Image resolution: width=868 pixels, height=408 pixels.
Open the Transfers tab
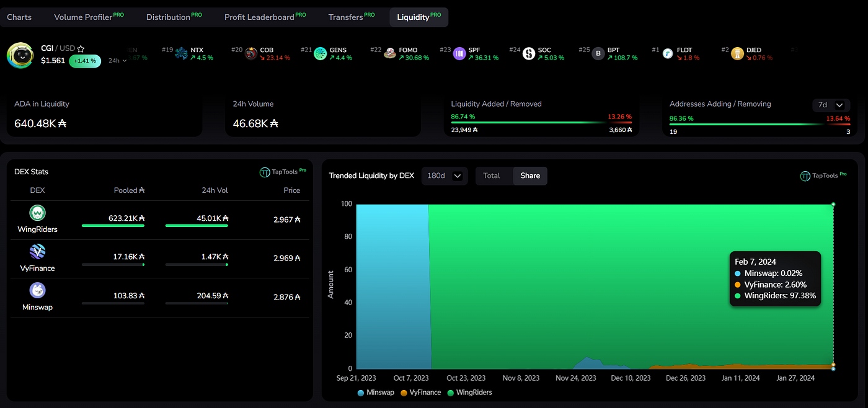coord(351,17)
